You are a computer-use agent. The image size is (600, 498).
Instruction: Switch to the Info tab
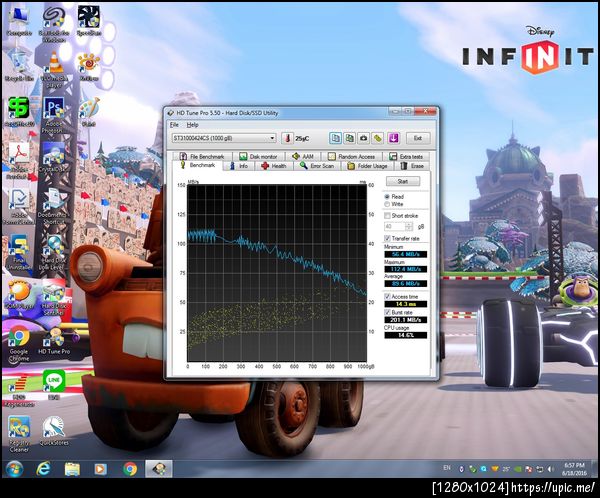238,166
